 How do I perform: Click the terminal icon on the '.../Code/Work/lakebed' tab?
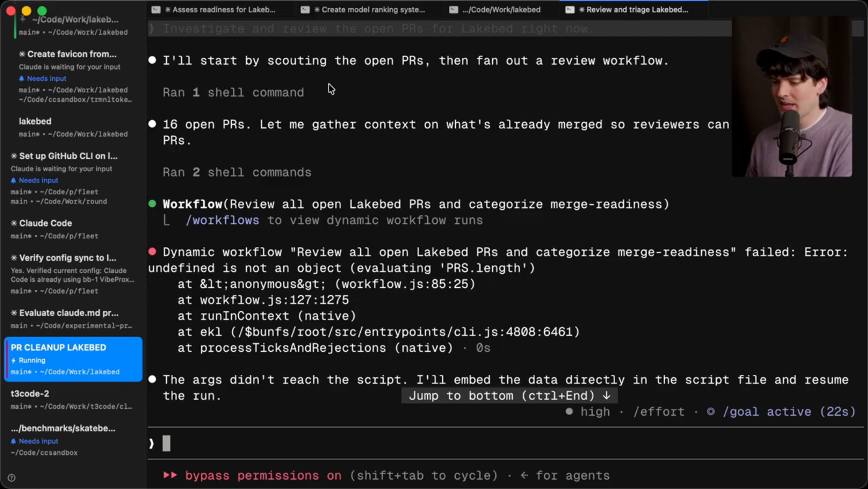point(454,9)
